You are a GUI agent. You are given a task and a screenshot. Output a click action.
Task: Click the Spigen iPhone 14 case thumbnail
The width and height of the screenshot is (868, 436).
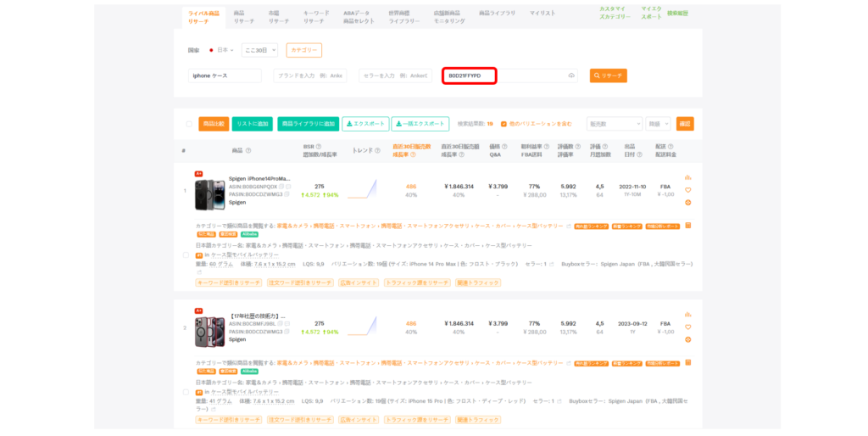coord(209,193)
